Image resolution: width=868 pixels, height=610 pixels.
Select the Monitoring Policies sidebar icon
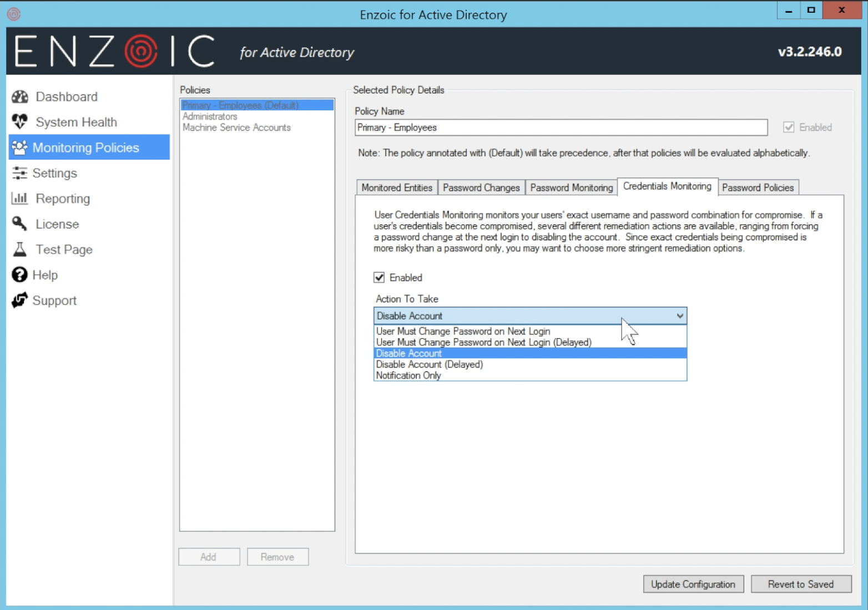(x=19, y=148)
